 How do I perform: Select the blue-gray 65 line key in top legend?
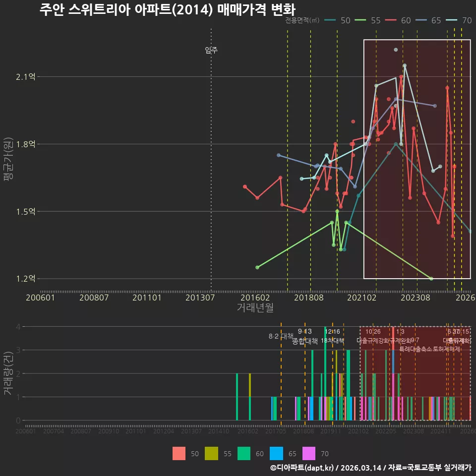point(421,20)
